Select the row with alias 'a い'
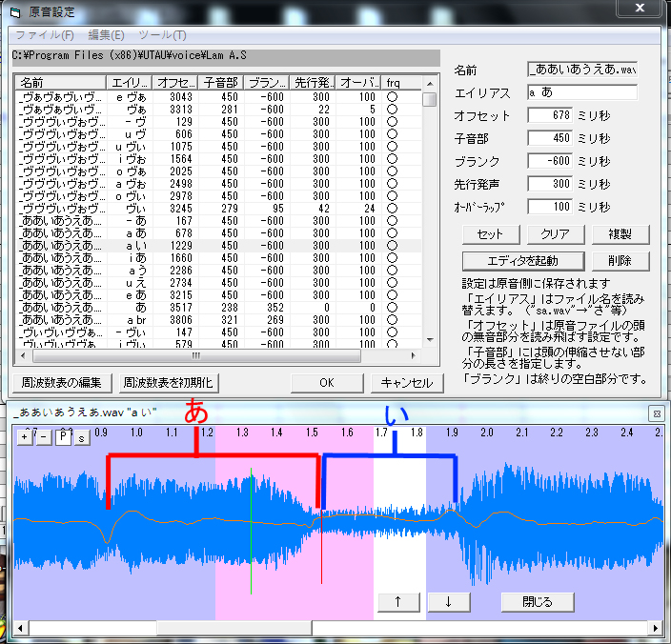The image size is (671, 644). [218, 246]
